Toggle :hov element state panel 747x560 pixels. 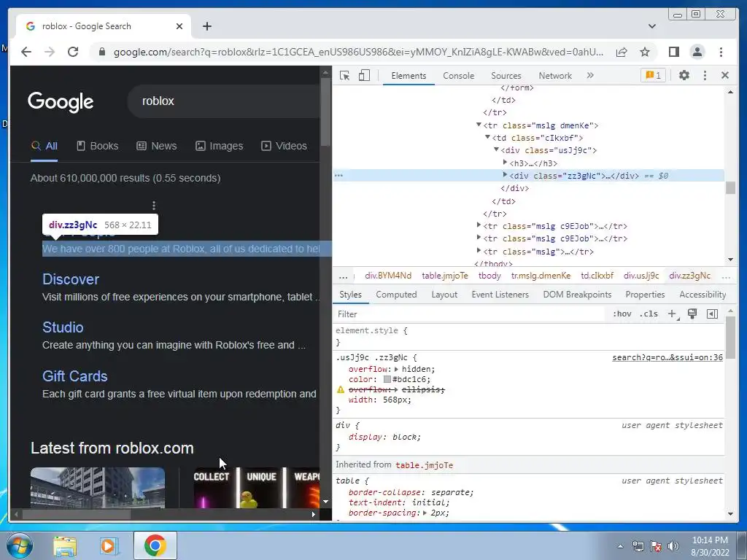pyautogui.click(x=622, y=314)
